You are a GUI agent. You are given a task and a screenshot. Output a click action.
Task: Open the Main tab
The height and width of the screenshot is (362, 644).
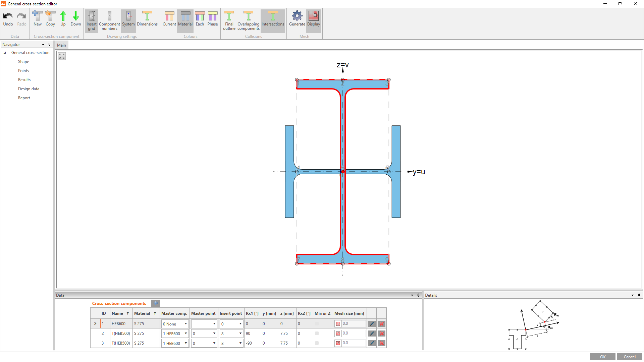pos(61,45)
